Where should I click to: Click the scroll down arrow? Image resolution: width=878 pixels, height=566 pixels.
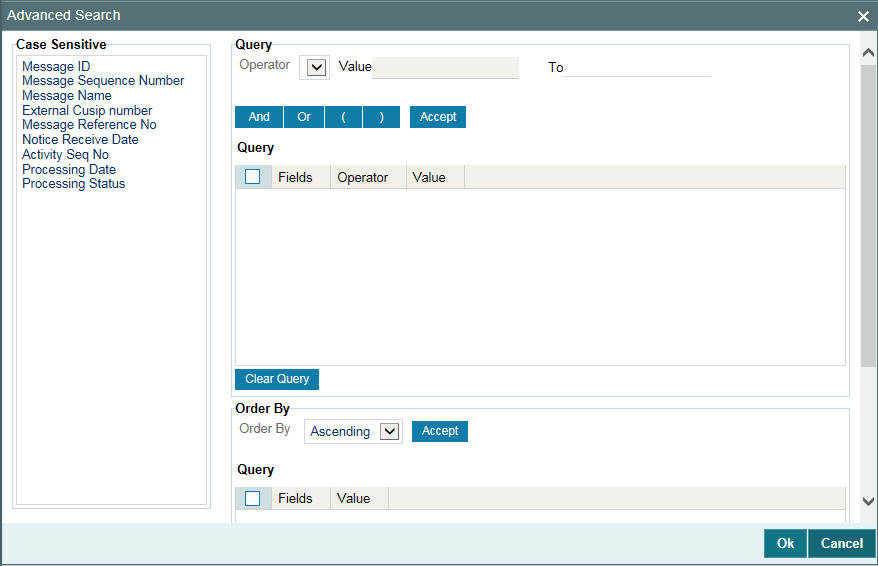tap(868, 502)
